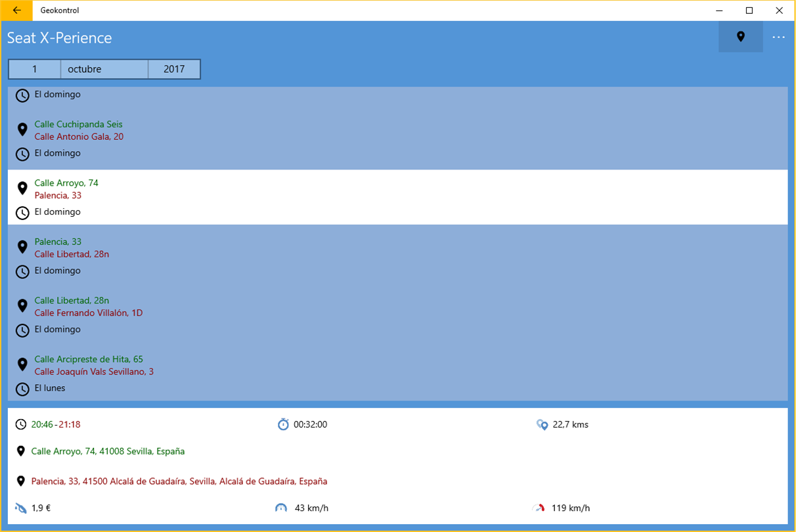Screen dimensions: 796x532
Task: Click the pin icon beside Calle Arroyo, 74 row
Action: click(x=22, y=188)
